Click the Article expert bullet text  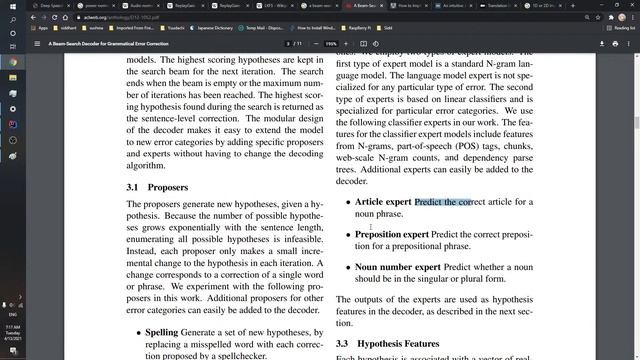tap(444, 207)
